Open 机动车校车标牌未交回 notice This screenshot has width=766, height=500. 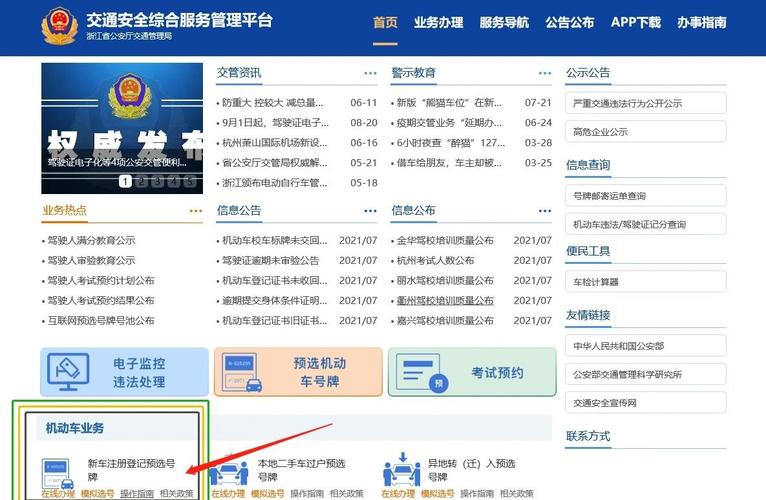pyautogui.click(x=275, y=240)
